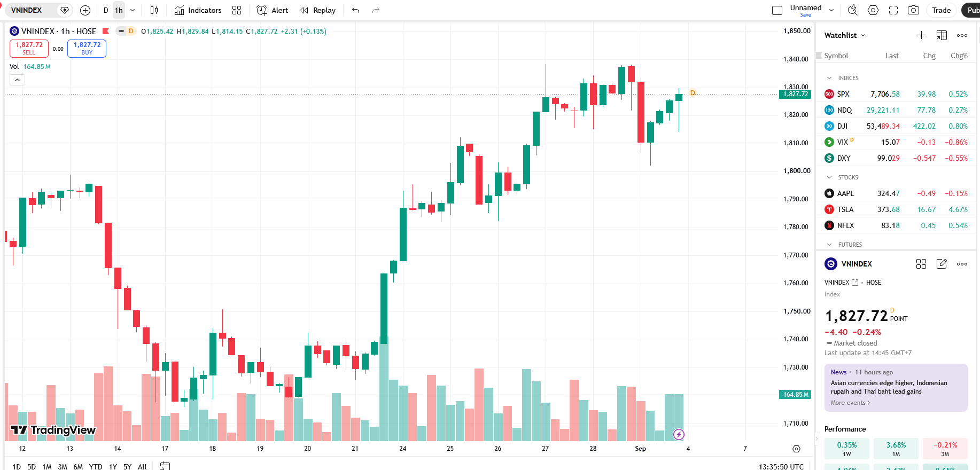This screenshot has height=470, width=980.
Task: Toggle the market status D pill in chart legend
Action: tap(126, 31)
